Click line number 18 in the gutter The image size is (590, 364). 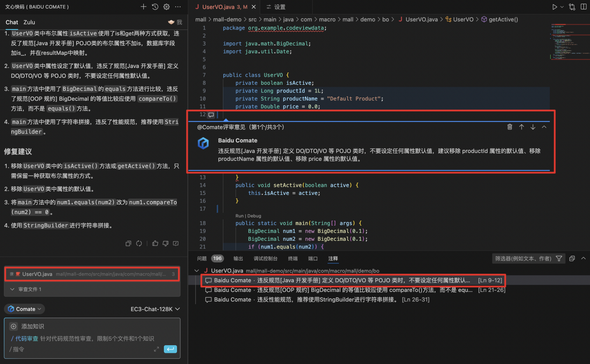point(202,223)
